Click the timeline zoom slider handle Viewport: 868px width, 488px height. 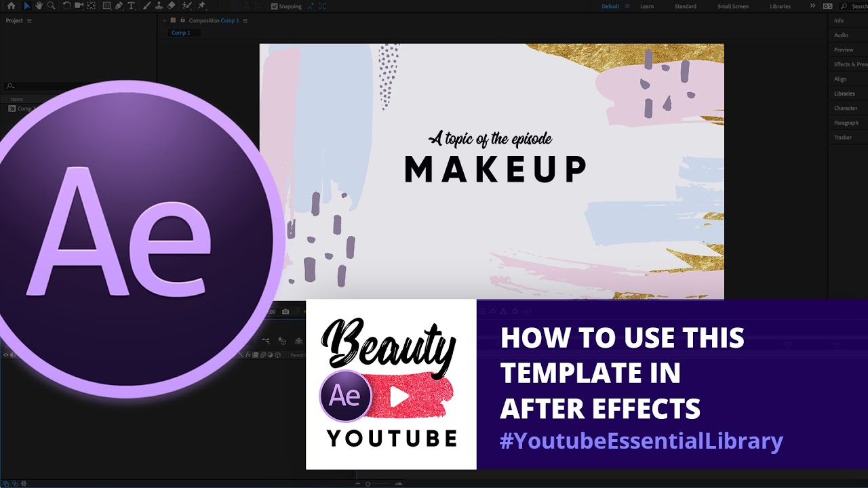click(x=368, y=484)
